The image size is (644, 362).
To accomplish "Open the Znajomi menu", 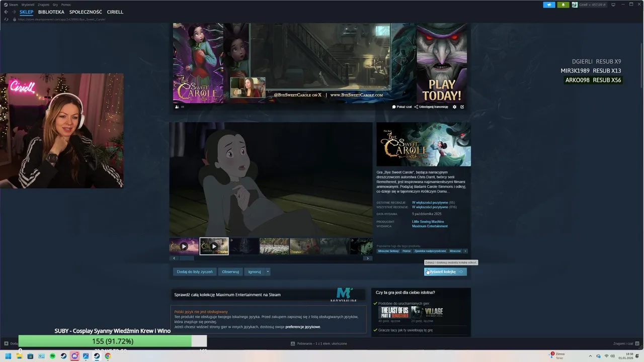I will (x=43, y=5).
